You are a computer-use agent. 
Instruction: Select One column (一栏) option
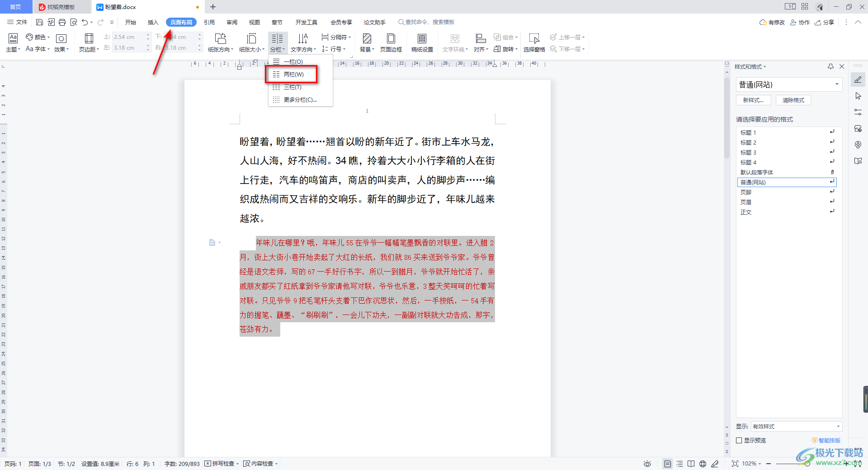pos(301,61)
